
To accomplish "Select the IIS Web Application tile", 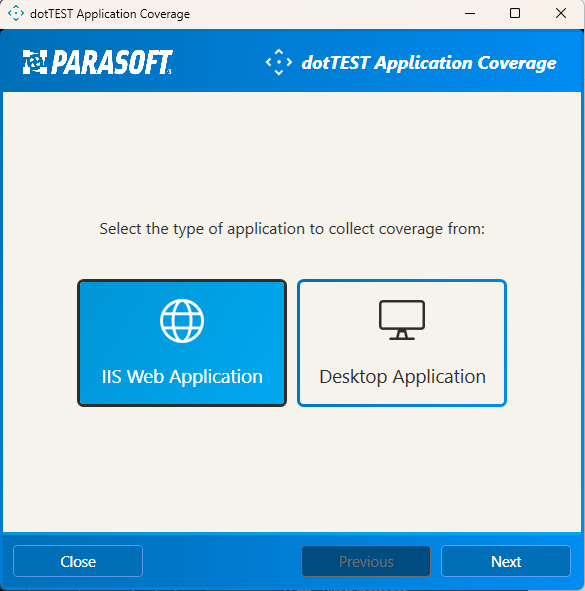I will [182, 343].
